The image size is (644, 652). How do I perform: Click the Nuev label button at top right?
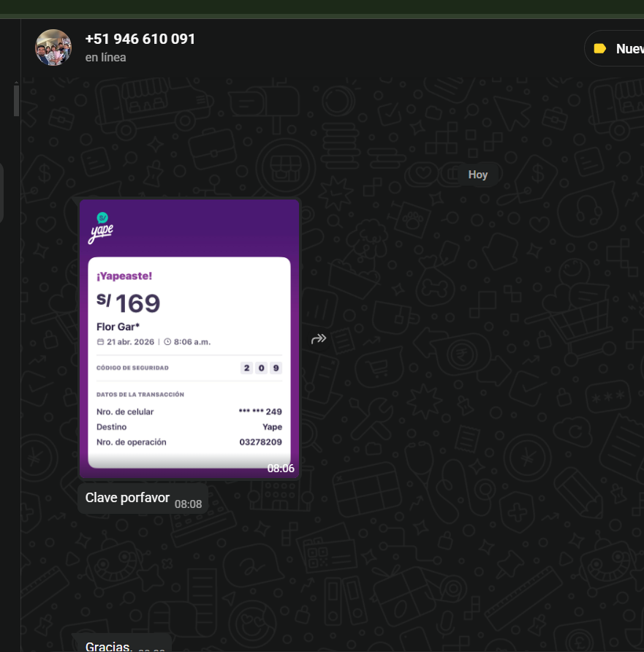615,49
